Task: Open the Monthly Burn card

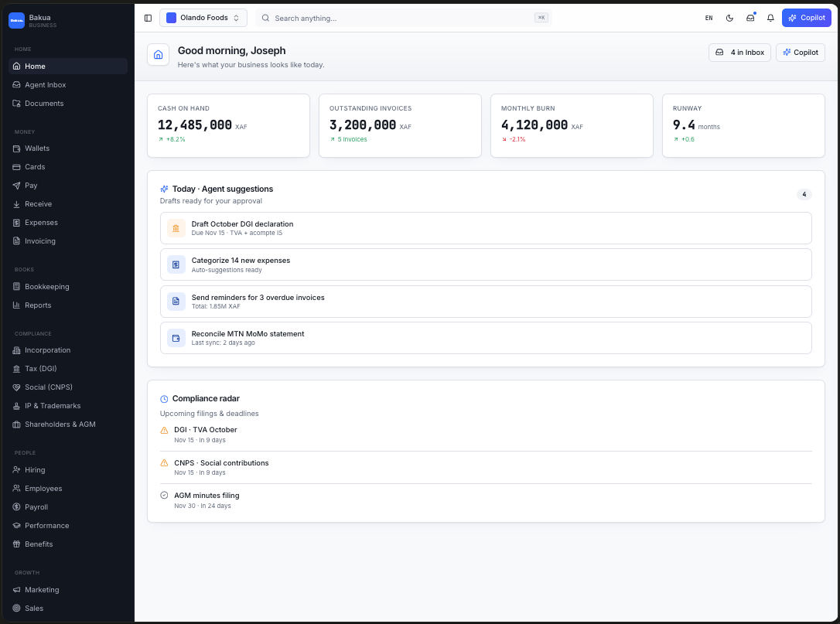Action: (572, 126)
